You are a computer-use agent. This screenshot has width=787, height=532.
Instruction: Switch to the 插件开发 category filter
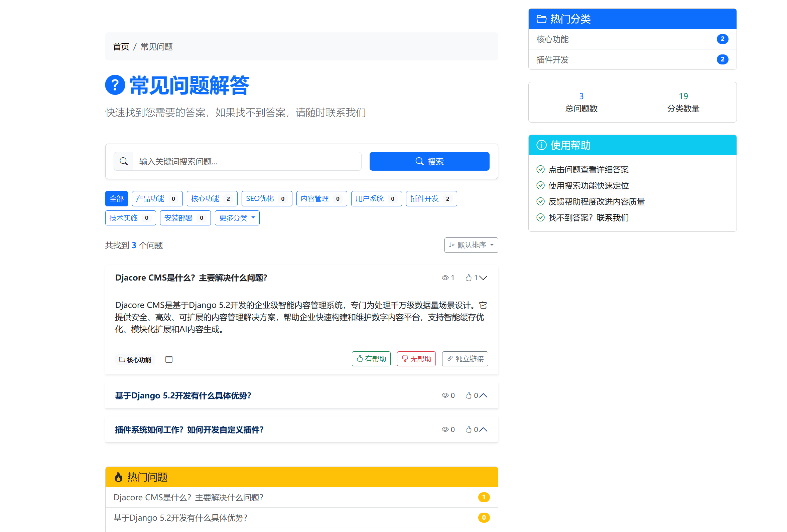tap(431, 199)
